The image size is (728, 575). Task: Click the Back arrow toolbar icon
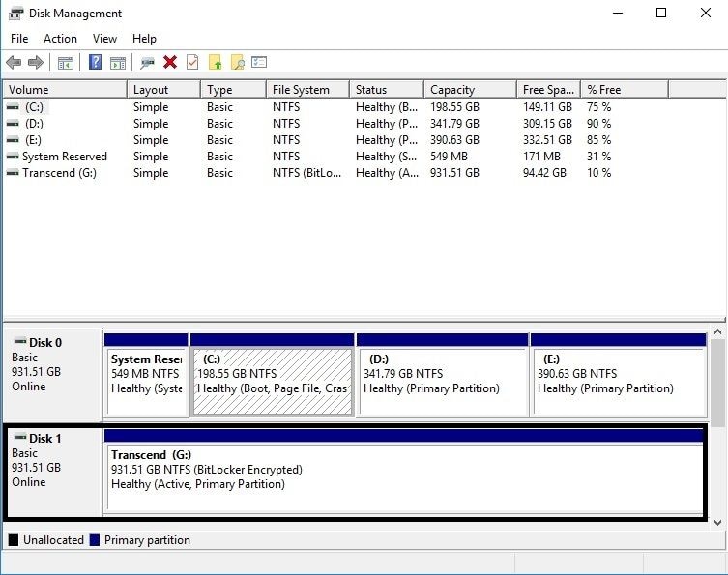tap(14, 62)
